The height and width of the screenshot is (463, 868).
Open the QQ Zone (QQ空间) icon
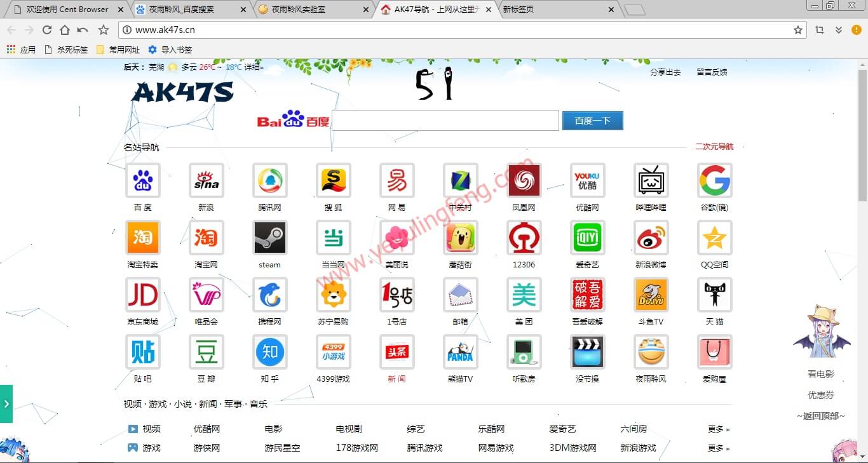point(715,238)
